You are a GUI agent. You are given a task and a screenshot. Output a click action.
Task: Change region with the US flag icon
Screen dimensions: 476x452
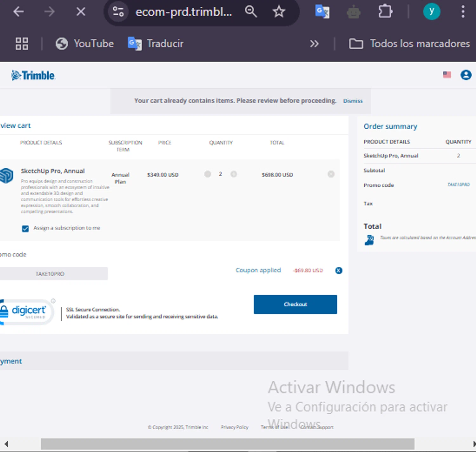point(447,75)
